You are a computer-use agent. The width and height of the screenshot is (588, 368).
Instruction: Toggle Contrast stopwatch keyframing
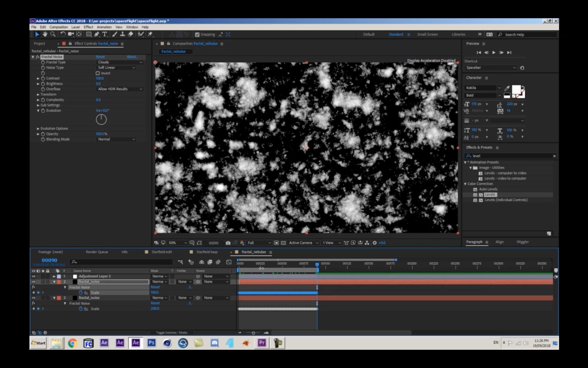[x=43, y=78]
